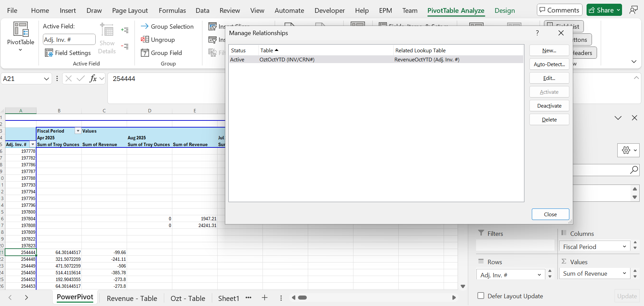Expand the Share button dropdown
The height and width of the screenshot is (306, 644).
618,10
